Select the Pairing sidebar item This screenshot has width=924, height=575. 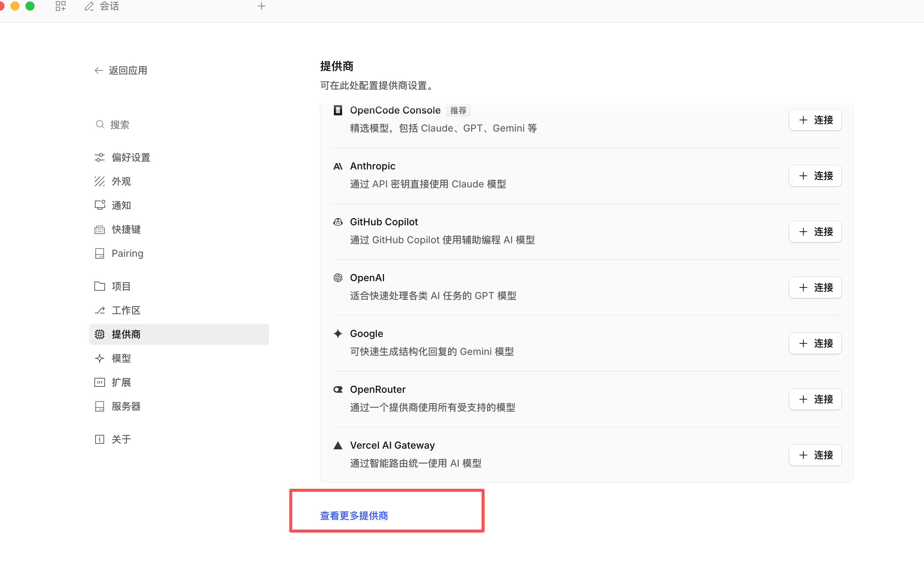[x=179, y=253]
